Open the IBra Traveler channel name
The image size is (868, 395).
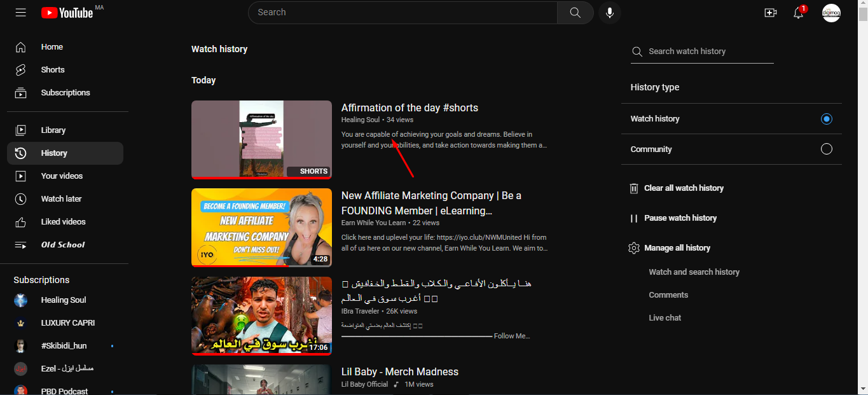point(361,312)
